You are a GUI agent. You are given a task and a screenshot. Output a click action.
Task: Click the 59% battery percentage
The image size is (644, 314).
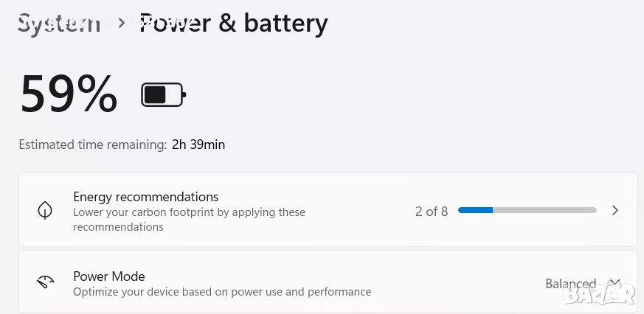(69, 94)
